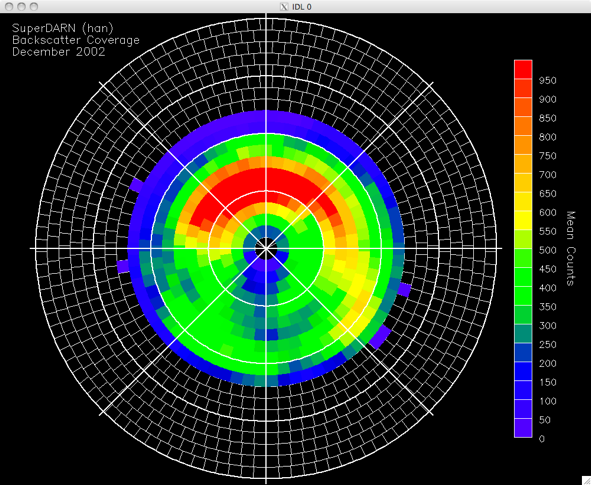Close the IDL 0 window
The image size is (591, 485).
9,6
